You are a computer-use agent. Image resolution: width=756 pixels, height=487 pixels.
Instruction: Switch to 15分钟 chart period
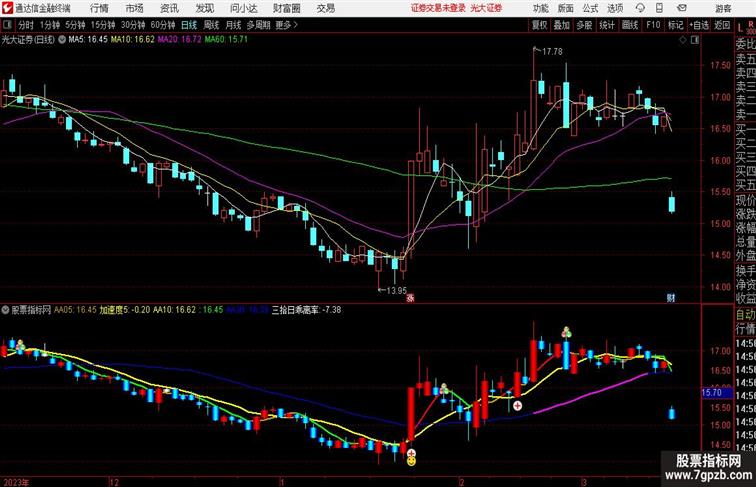tap(103, 25)
